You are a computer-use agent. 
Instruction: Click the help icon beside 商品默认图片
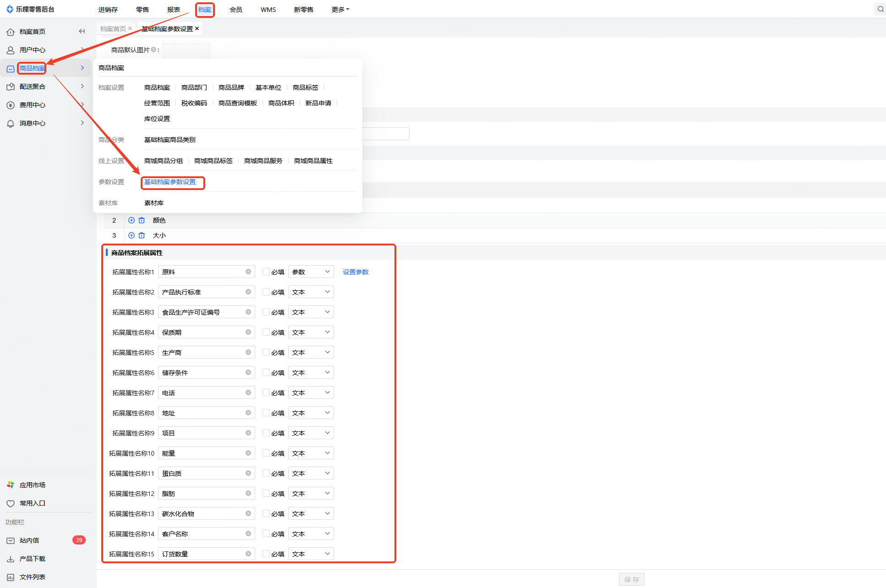point(153,49)
